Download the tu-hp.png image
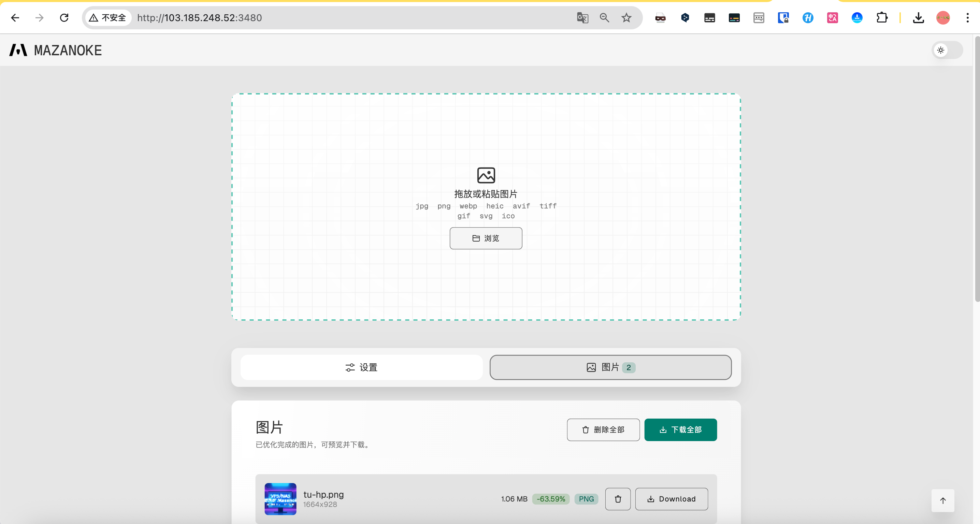The image size is (980, 524). (671, 499)
